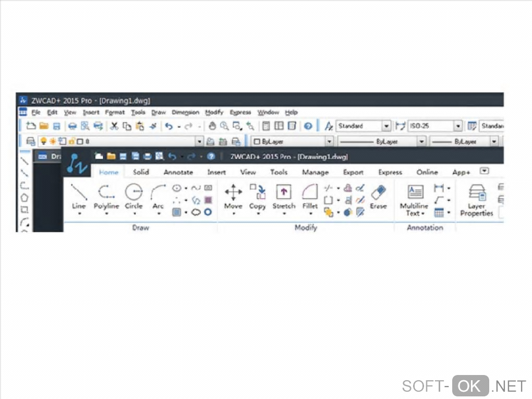This screenshot has width=532, height=399.
Task: Click the Annotation panel title label
Action: pos(425,227)
